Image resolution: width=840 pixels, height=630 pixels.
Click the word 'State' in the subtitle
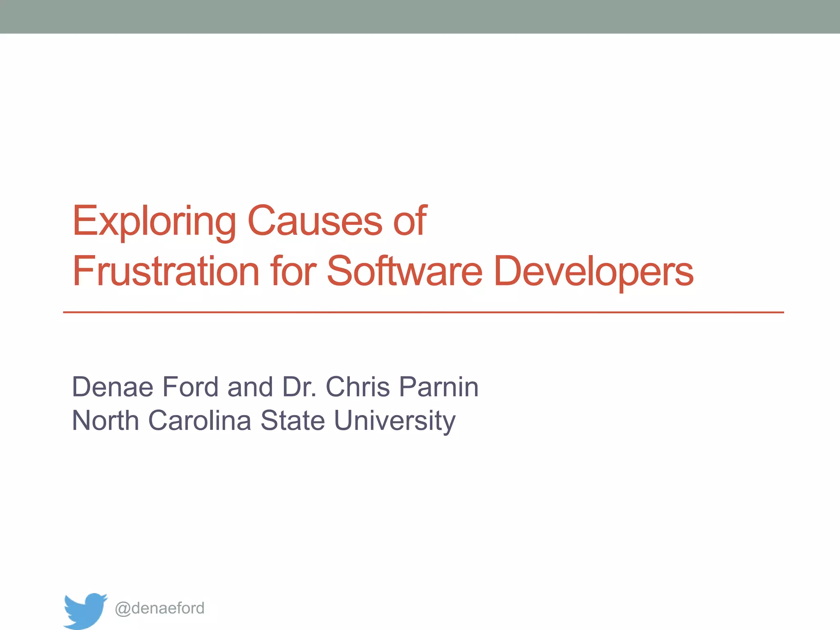292,420
